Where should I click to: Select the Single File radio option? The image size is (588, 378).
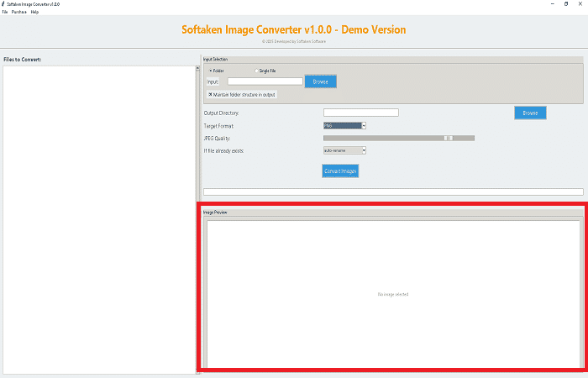265,71
